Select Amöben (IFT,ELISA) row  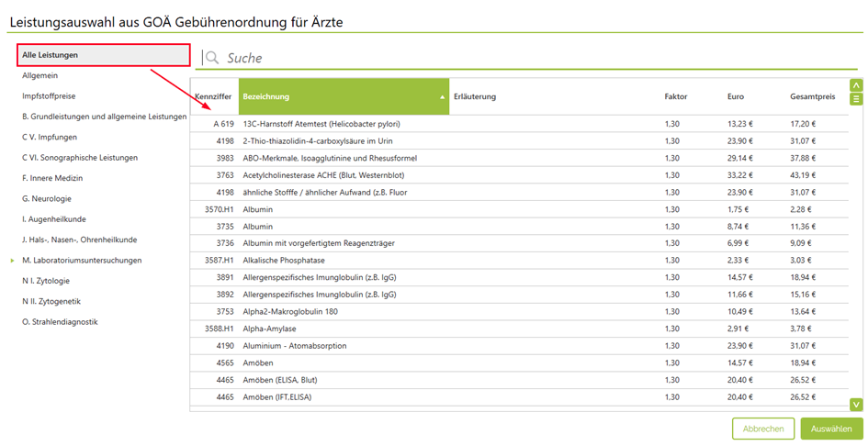[519, 397]
